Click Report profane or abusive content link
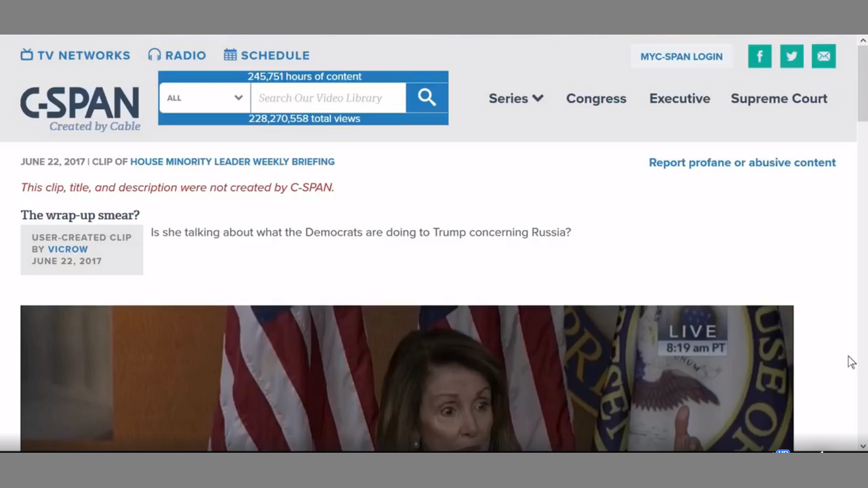The height and width of the screenshot is (488, 868). point(742,163)
